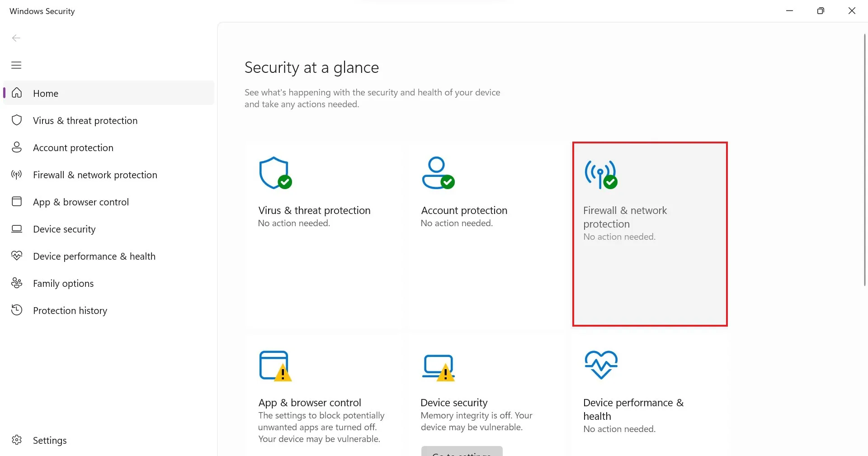
Task: Click the Device security tile heading
Action: click(x=454, y=403)
